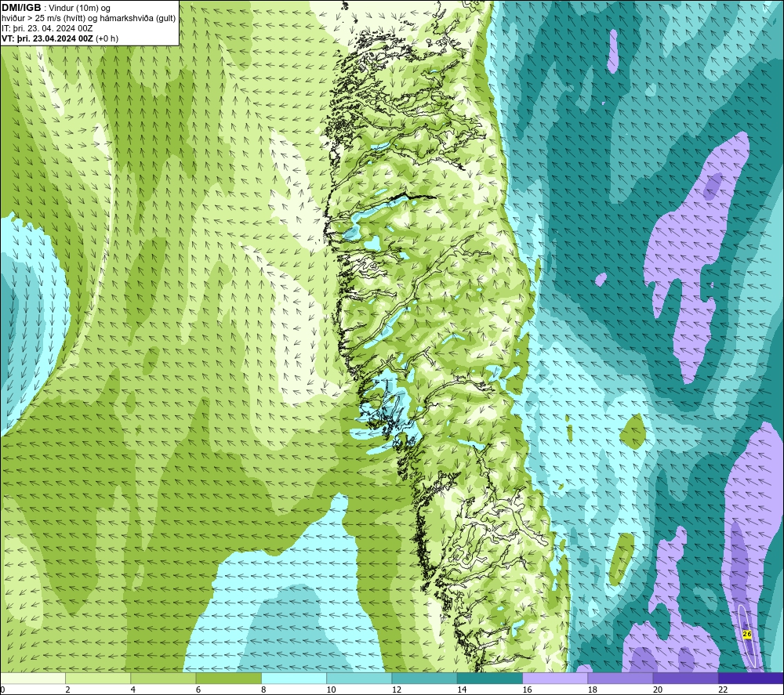The image size is (784, 695).
Task: Click the purple 18–20 m/s legend swatch
Action: click(x=620, y=678)
